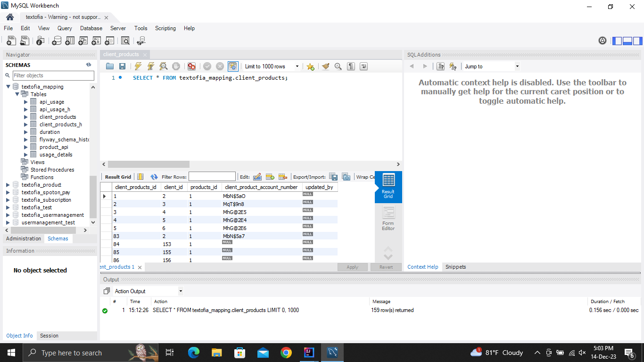
Task: Sort by the client_product_account_number column header
Action: pos(262,187)
